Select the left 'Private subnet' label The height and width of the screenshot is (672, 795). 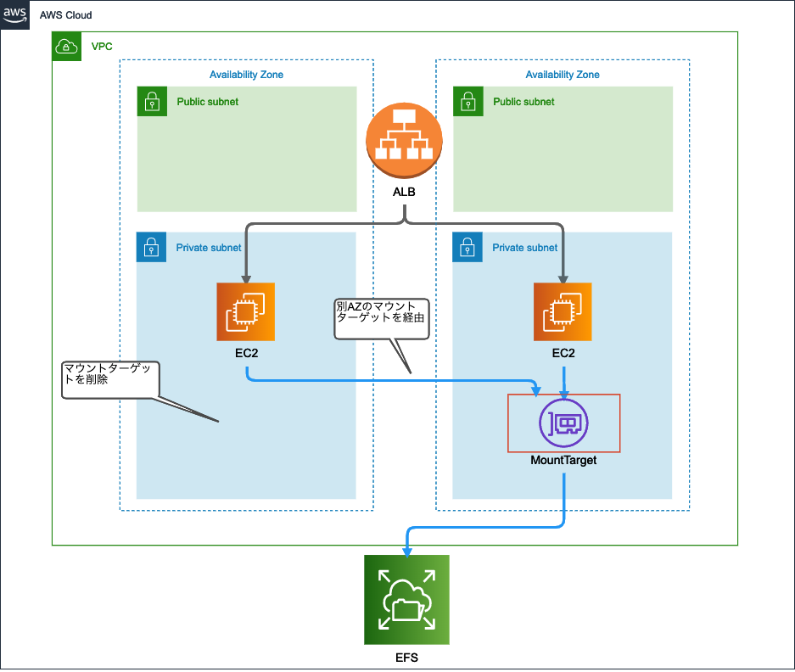click(209, 248)
